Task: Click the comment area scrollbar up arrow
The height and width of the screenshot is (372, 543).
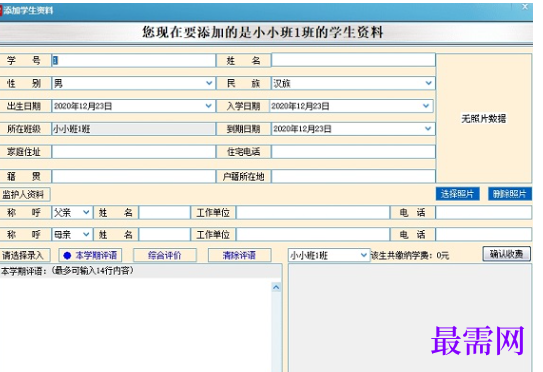Action: coord(276,287)
